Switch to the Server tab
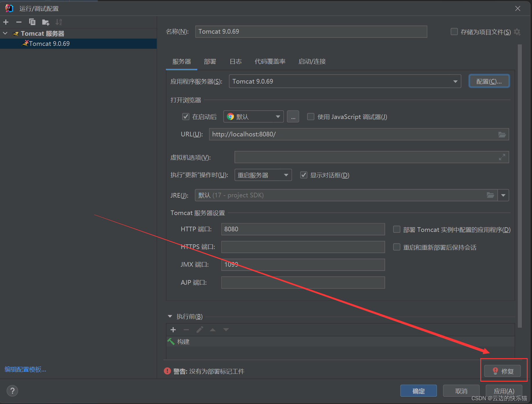 point(182,62)
